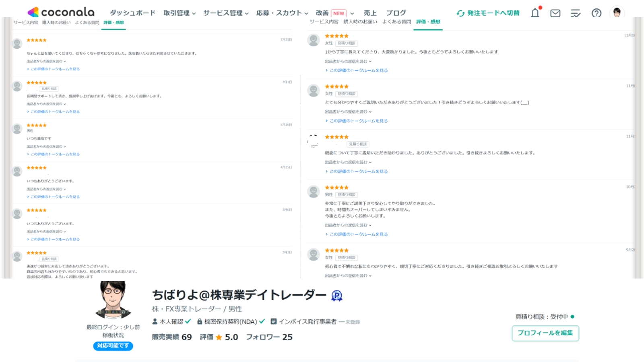Open ダッシュボード from the top menu
Viewport: 644px width, 362px height.
coord(132,12)
